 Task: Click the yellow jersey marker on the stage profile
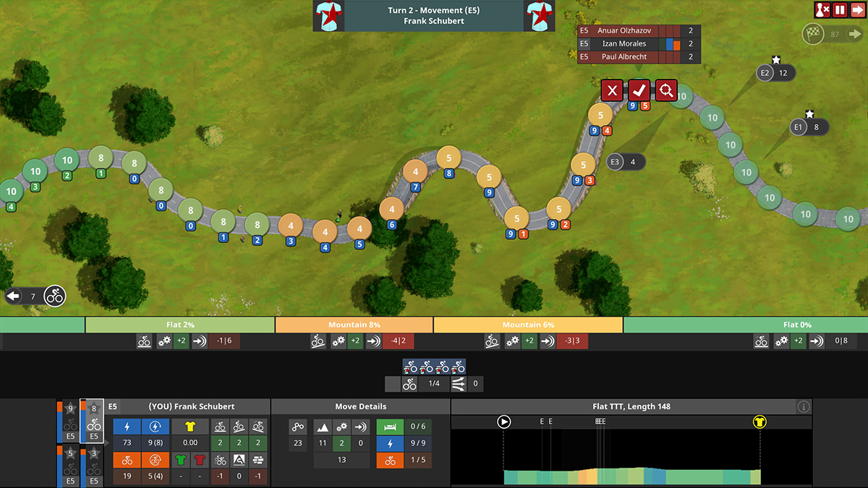pyautogui.click(x=759, y=421)
